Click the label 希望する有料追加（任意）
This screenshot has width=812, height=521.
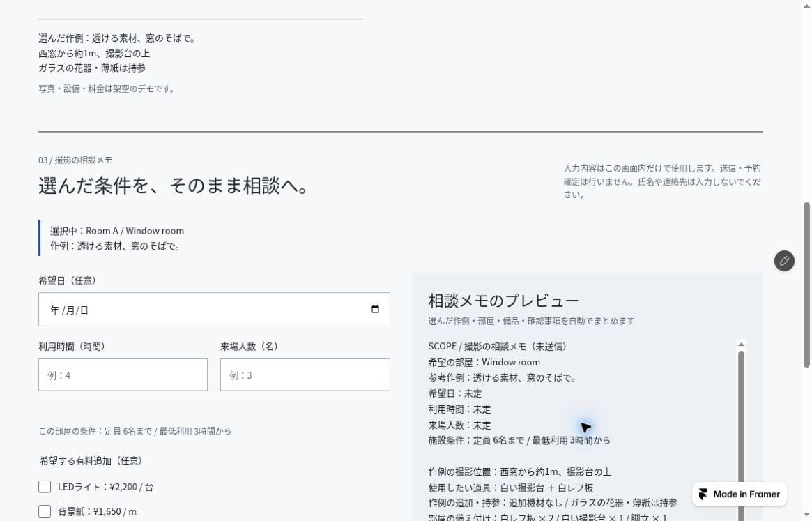(x=91, y=461)
